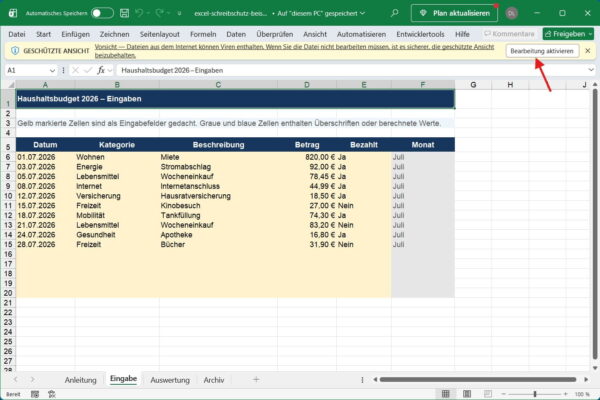
Task: Expand the formula bar chevron
Action: [x=591, y=70]
